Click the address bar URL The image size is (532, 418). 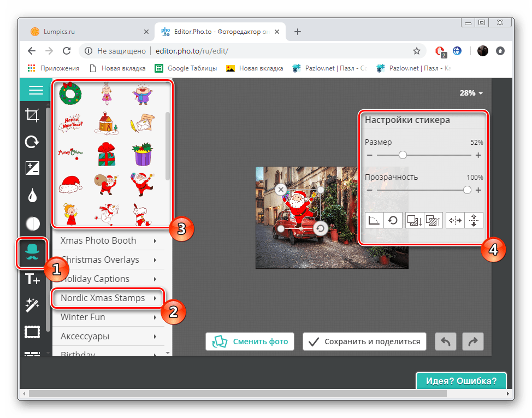pyautogui.click(x=192, y=51)
